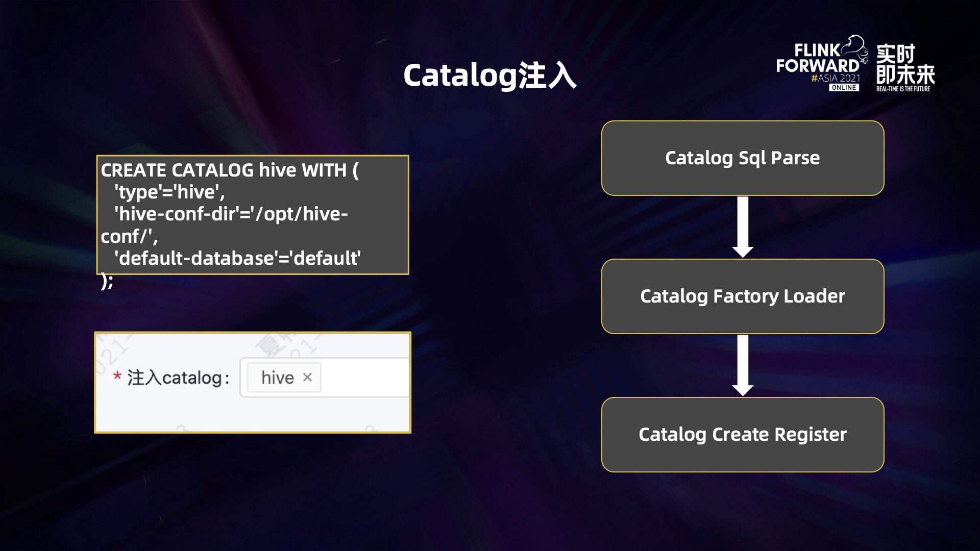Select the Catalog Factory Loader box
The image size is (980, 551).
point(742,296)
